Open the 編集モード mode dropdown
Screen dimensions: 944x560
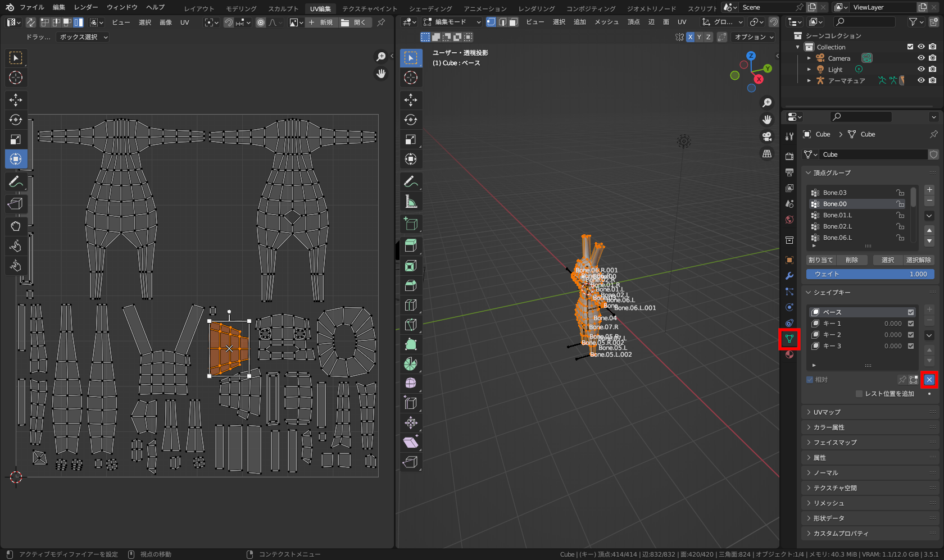(452, 22)
